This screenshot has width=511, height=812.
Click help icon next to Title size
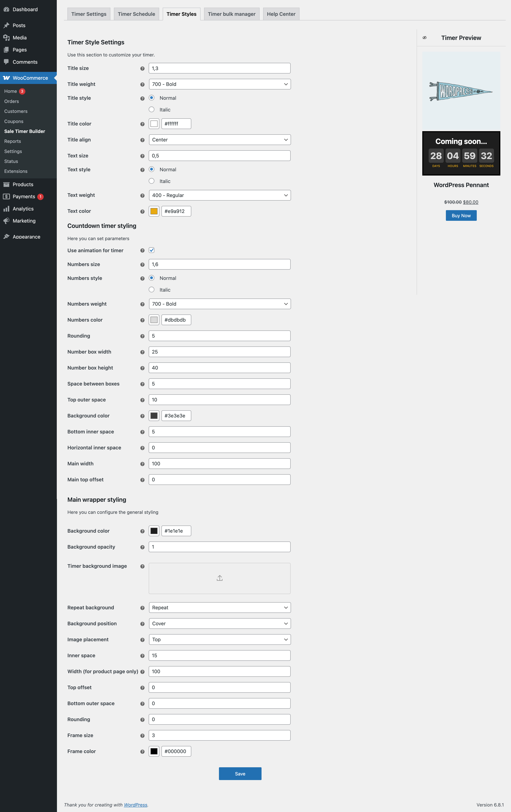pyautogui.click(x=142, y=69)
